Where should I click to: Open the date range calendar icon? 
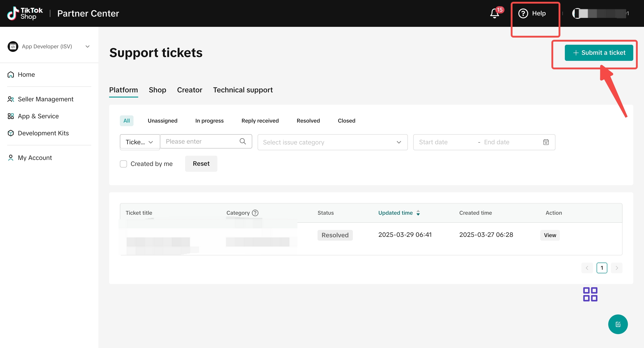point(546,142)
